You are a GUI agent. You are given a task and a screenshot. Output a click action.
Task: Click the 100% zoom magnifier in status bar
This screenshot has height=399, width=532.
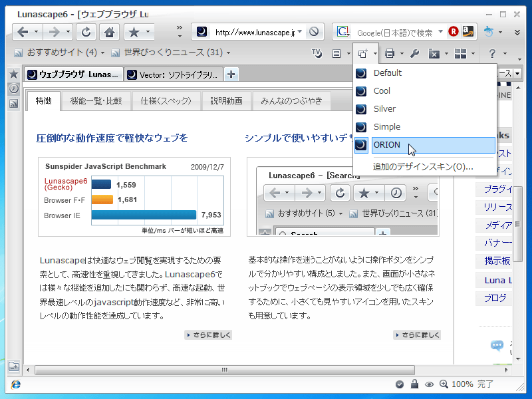[x=444, y=384]
